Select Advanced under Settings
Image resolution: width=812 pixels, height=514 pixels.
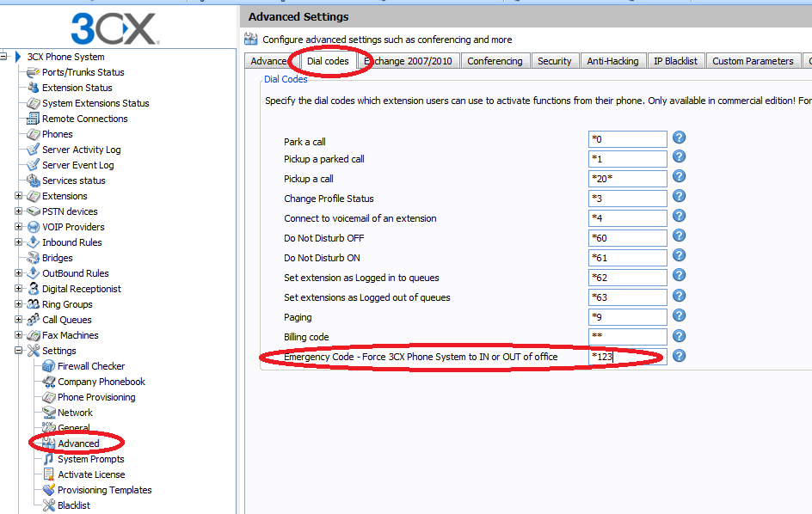[x=78, y=444]
